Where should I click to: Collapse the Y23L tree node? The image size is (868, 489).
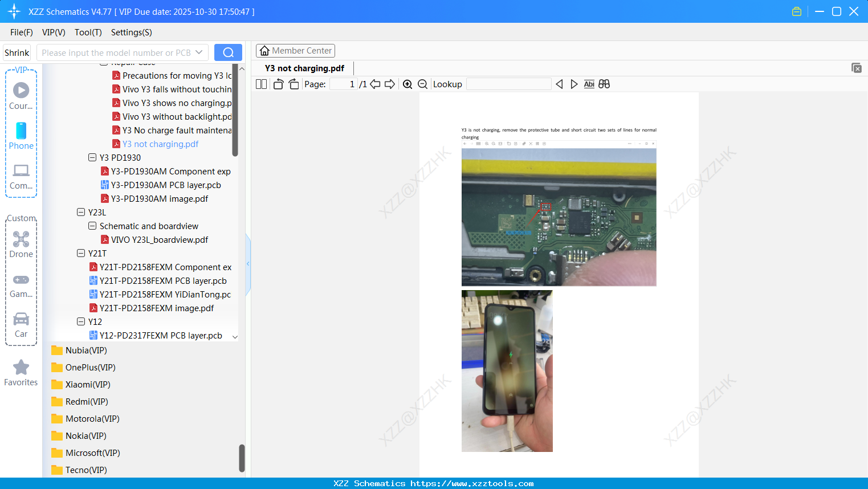(81, 212)
